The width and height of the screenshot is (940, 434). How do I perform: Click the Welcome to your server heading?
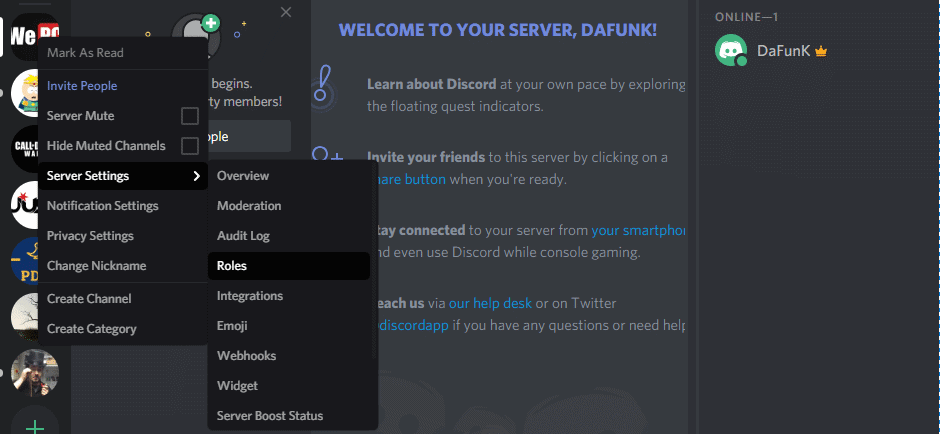pyautogui.click(x=498, y=30)
